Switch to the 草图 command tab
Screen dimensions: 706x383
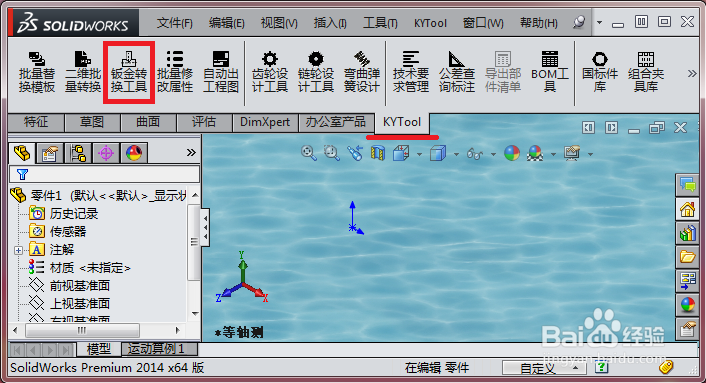pyautogui.click(x=92, y=122)
